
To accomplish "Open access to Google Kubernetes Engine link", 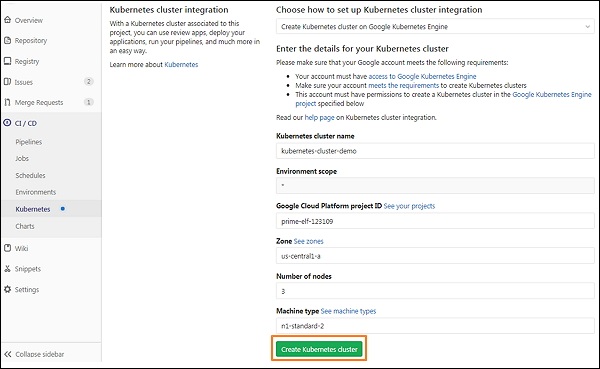I will coord(422,77).
